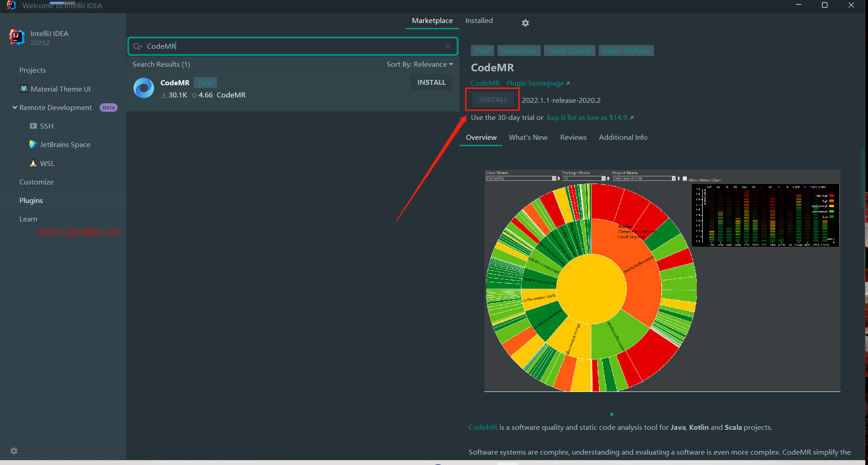
Task: Clear the CodeMR search text
Action: (448, 46)
